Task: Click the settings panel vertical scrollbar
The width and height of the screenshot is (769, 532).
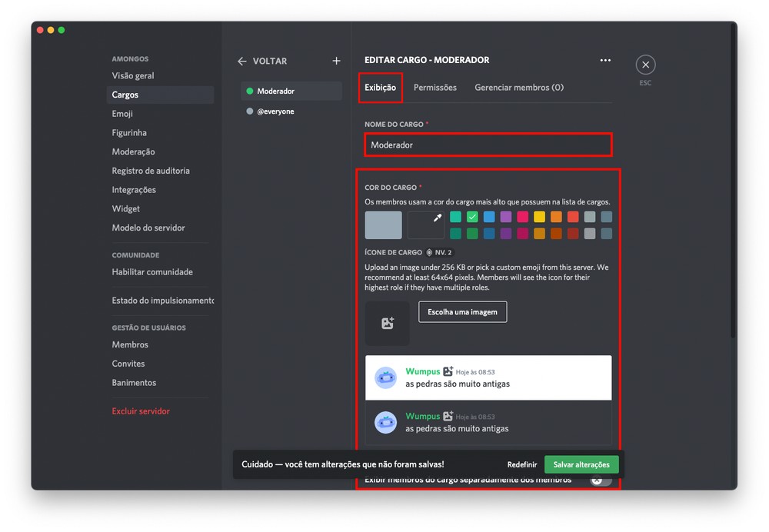Action: (x=733, y=181)
